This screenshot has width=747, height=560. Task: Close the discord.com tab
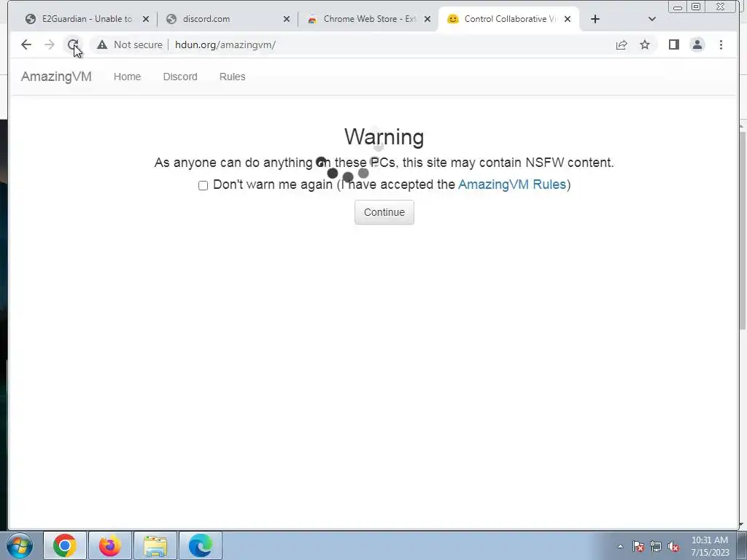point(286,19)
